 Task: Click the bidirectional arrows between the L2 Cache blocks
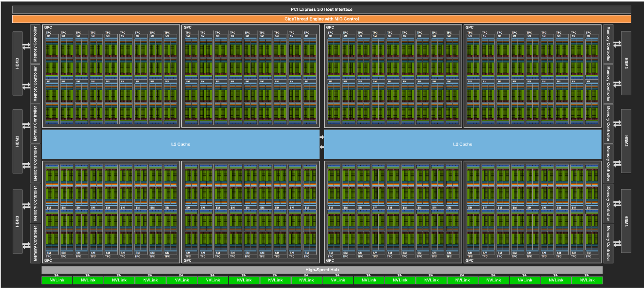[322, 142]
